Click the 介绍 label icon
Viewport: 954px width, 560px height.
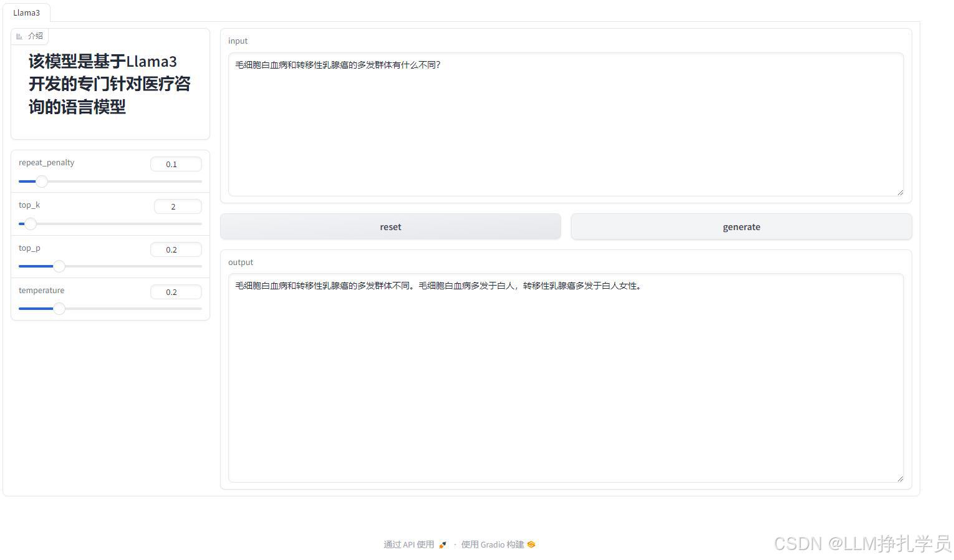click(19, 36)
